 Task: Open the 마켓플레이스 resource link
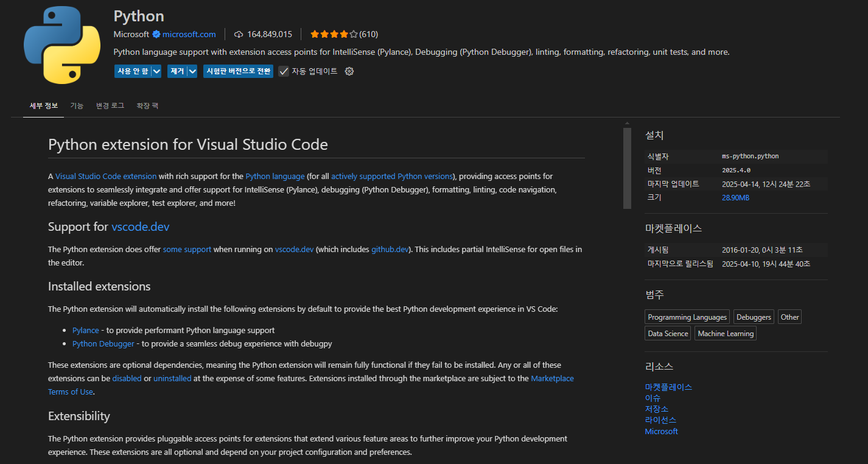669,387
